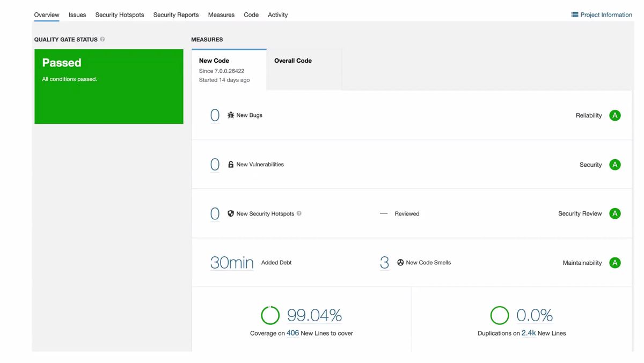The height and width of the screenshot is (363, 644).
Task: Click the 'Since 7.0.0.26422' text
Action: (x=222, y=71)
